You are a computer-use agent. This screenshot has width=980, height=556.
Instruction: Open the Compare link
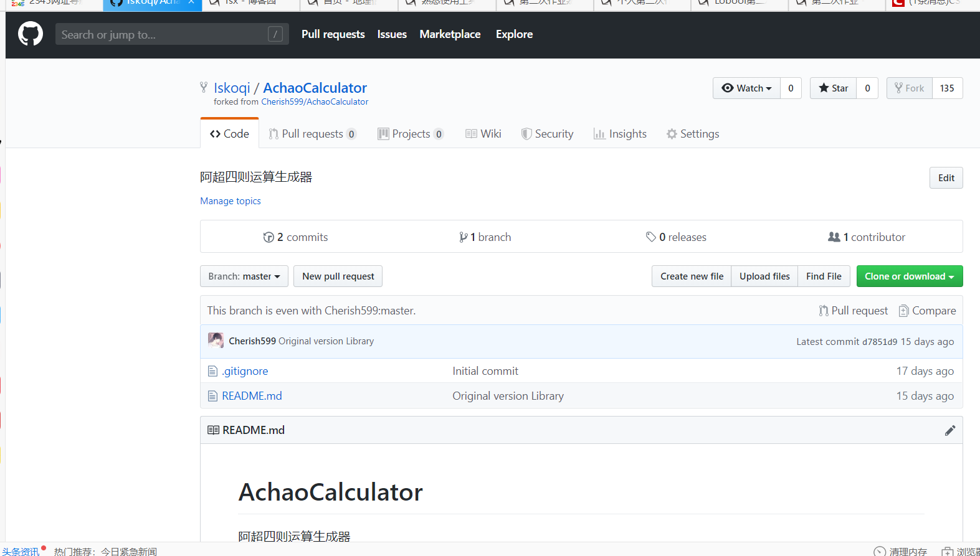[927, 311]
